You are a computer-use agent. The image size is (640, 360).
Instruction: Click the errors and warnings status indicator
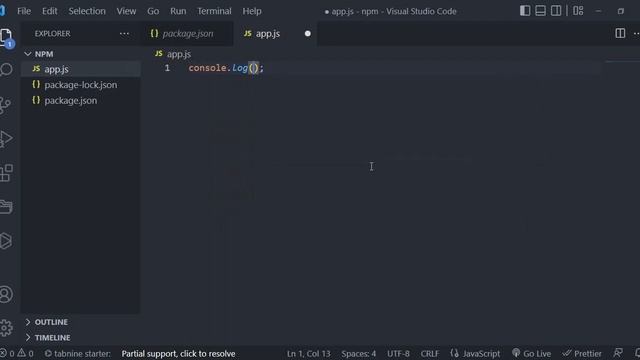click(17, 353)
